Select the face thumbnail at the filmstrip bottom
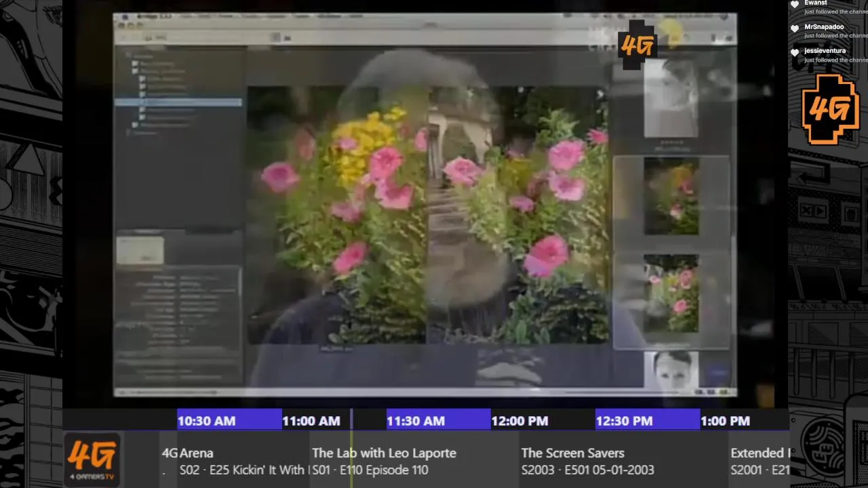Screen dimensions: 868x488 click(x=671, y=369)
